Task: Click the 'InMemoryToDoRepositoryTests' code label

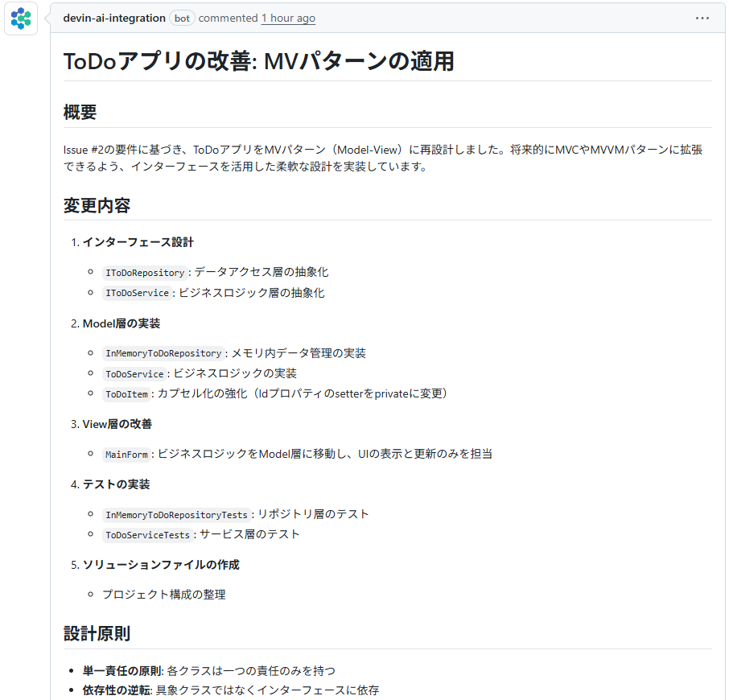Action: [177, 515]
